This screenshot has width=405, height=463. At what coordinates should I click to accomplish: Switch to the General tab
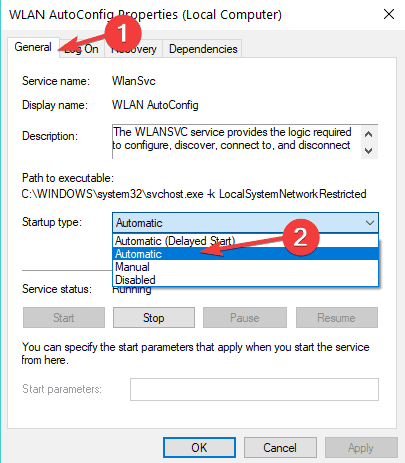click(33, 47)
